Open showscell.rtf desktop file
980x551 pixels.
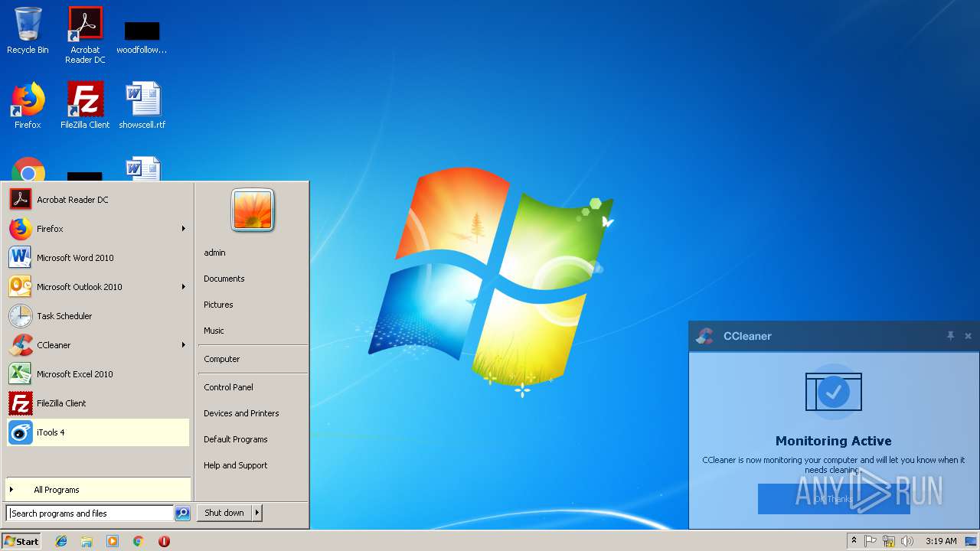pos(142,106)
